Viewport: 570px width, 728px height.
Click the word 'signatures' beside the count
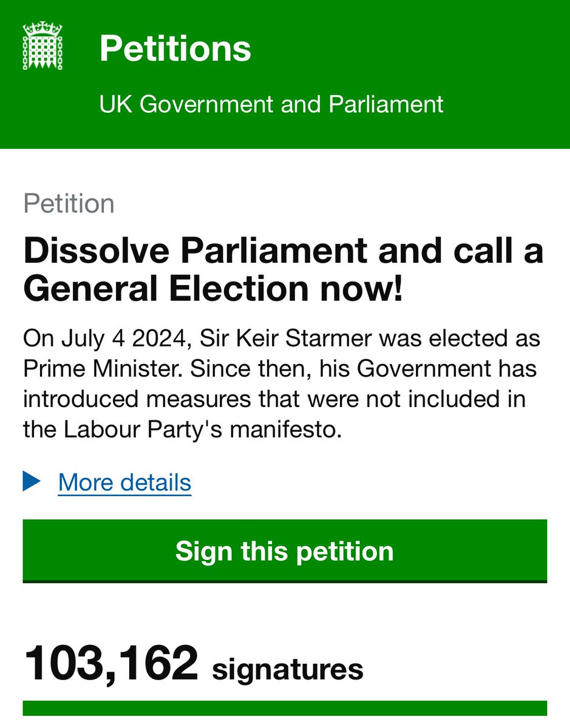click(288, 670)
